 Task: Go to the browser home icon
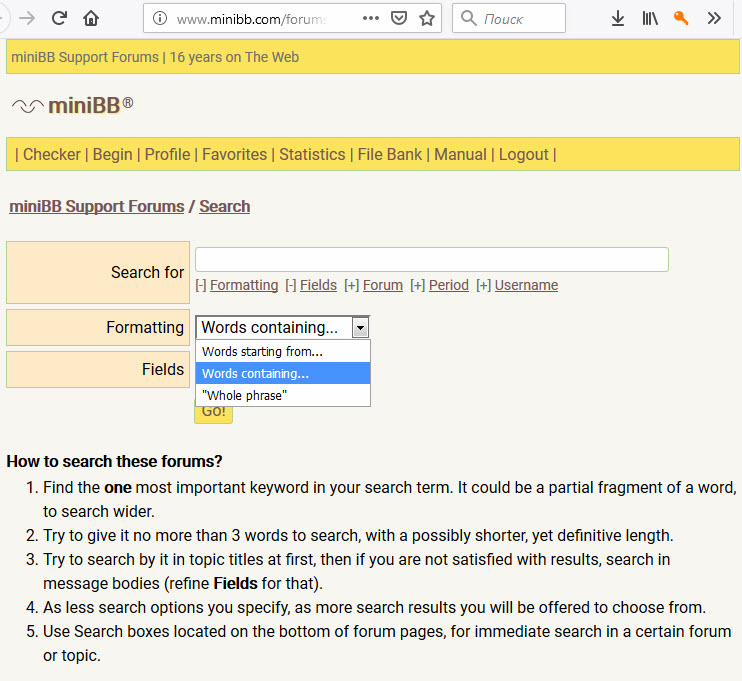pos(91,18)
